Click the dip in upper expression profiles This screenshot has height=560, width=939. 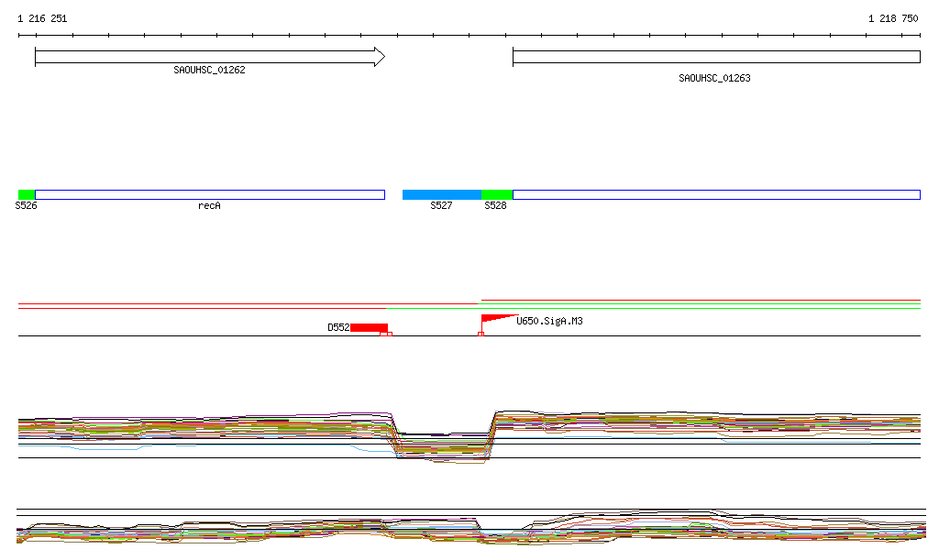442,445
